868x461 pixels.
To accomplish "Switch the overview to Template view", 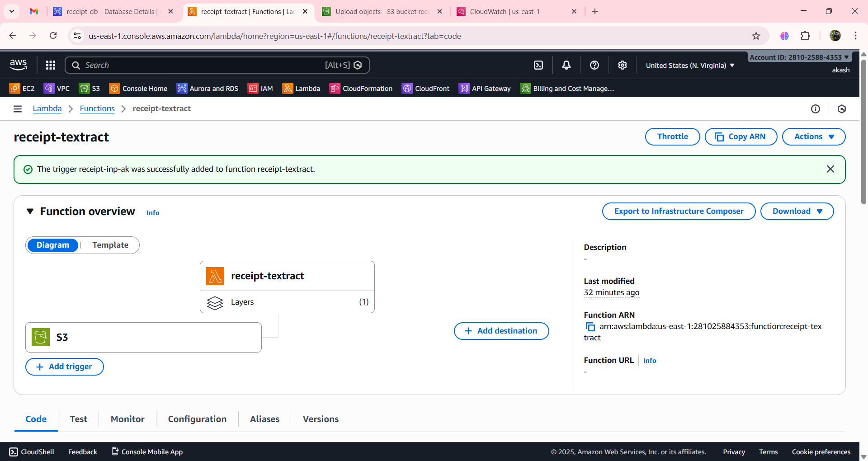I will click(110, 245).
